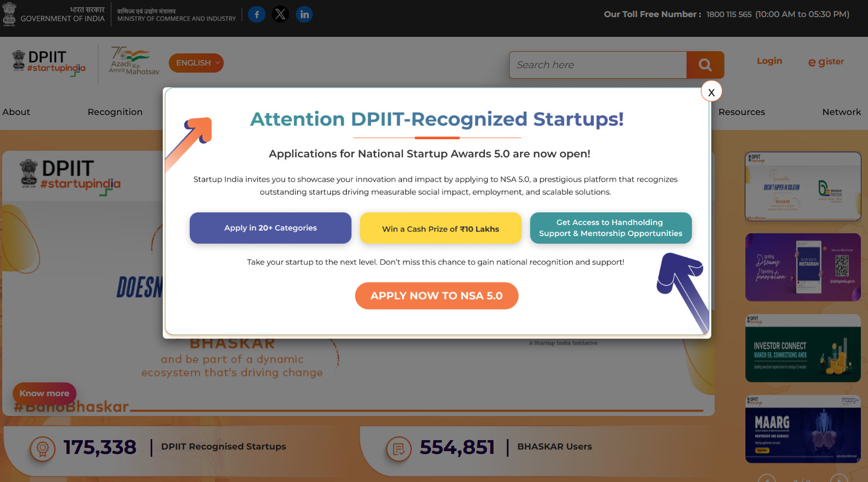This screenshot has width=868, height=482.
Task: Click the Login link
Action: pos(769,61)
